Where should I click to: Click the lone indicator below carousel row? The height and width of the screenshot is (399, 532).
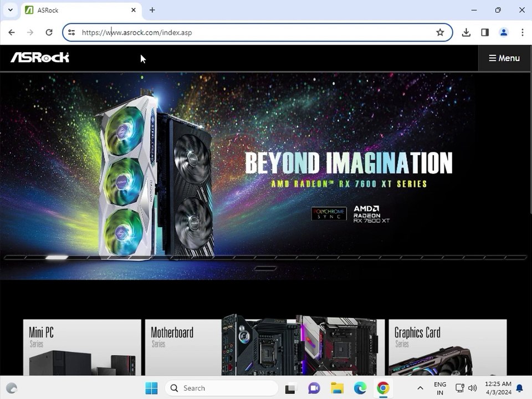tap(265, 268)
